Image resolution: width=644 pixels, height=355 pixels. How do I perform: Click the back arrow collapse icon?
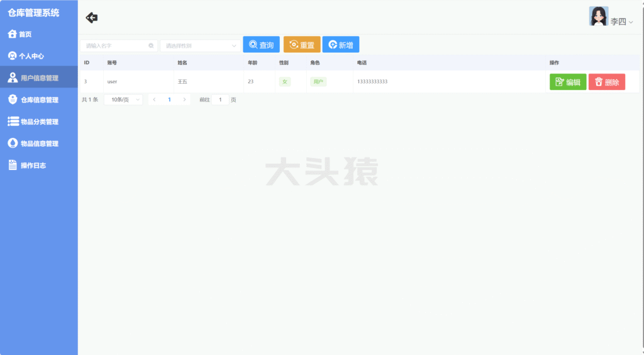92,18
